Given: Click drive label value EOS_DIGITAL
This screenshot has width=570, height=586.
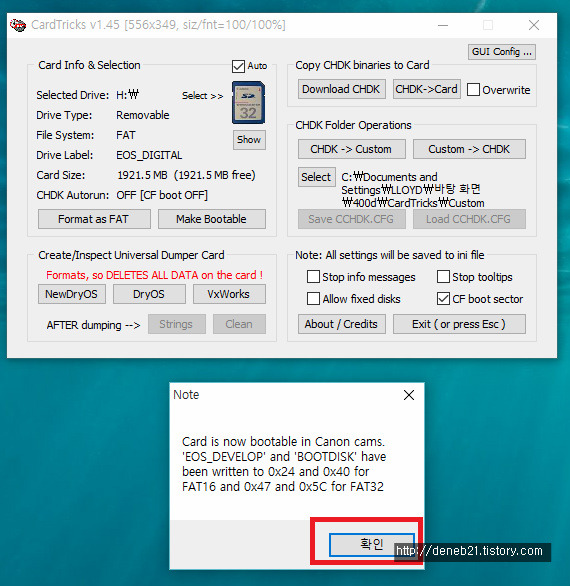Looking at the screenshot, I should click(x=149, y=155).
